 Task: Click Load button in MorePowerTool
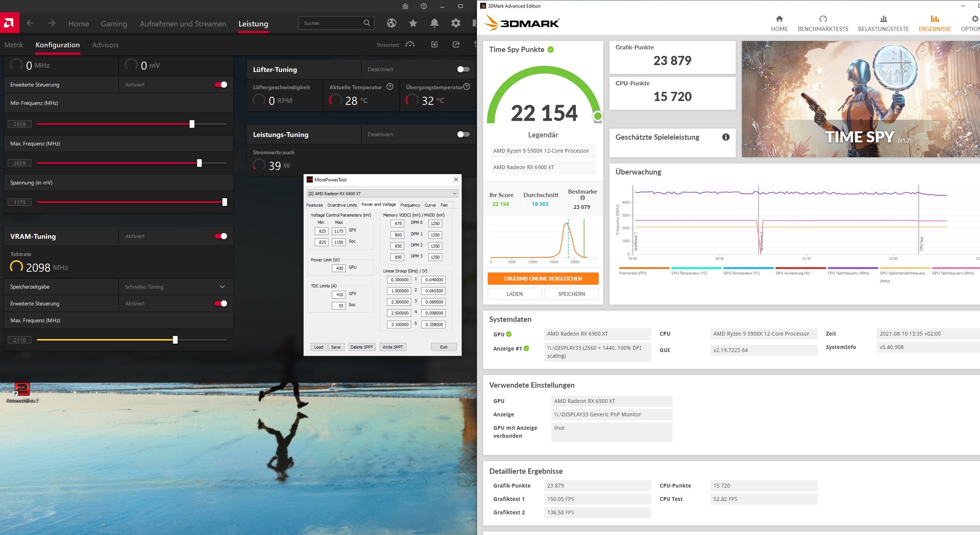pyautogui.click(x=318, y=347)
